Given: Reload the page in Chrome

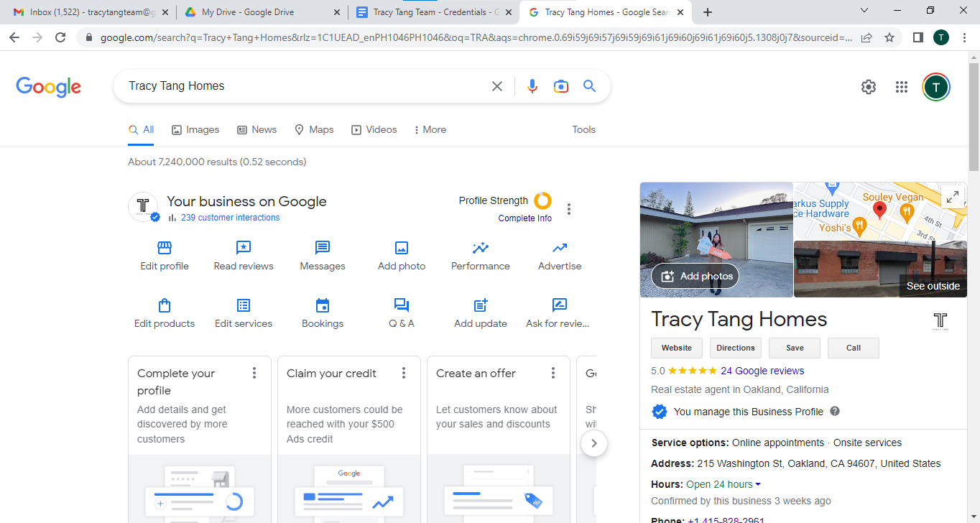Looking at the screenshot, I should click(60, 37).
